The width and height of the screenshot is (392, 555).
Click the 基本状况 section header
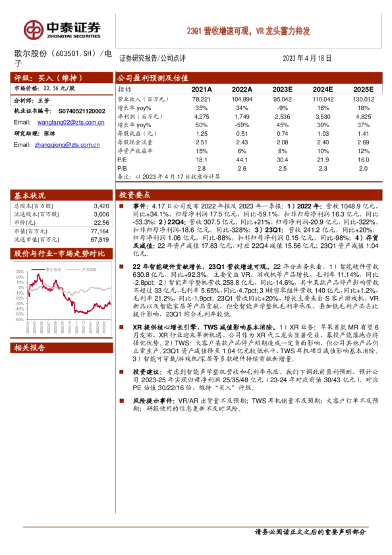61,195
